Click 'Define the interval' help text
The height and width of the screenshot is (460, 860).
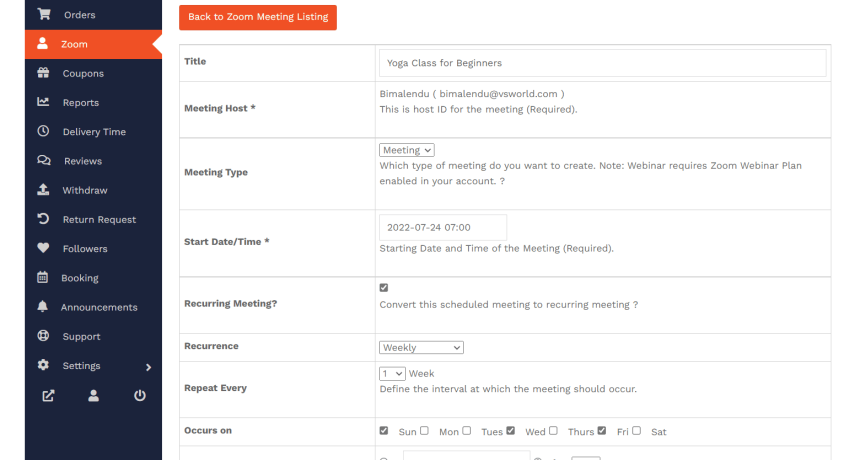click(508, 389)
